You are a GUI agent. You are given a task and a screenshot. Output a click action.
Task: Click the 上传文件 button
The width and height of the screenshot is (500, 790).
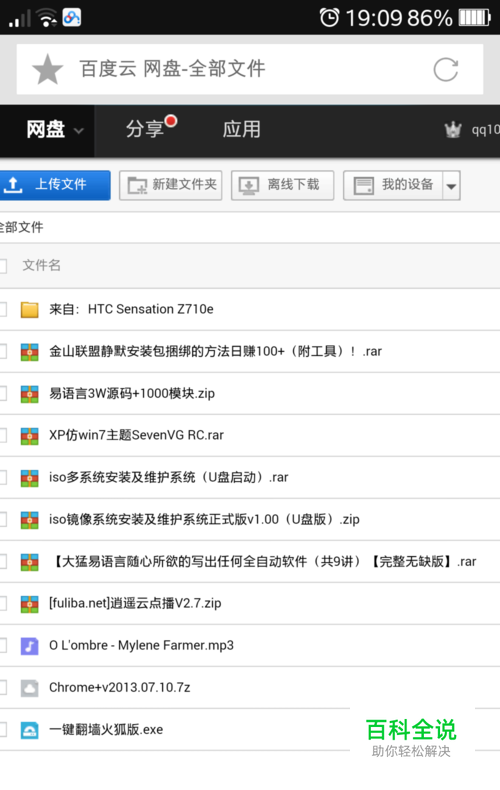coord(55,185)
